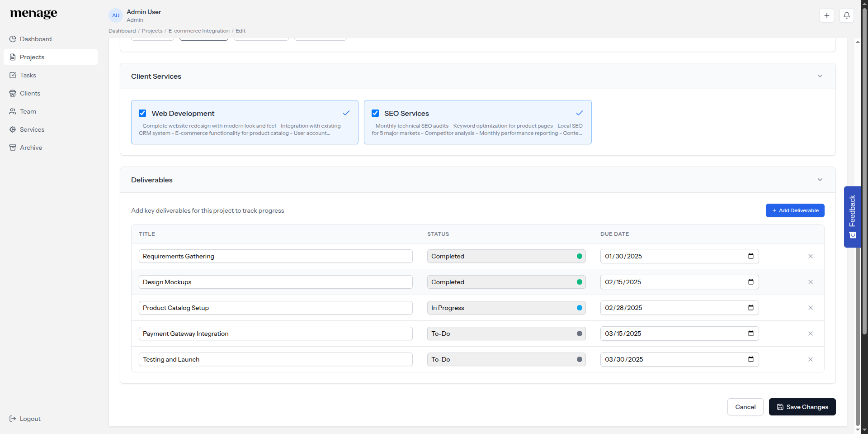Open calendar icon for Payment Gateway due date

click(x=750, y=334)
